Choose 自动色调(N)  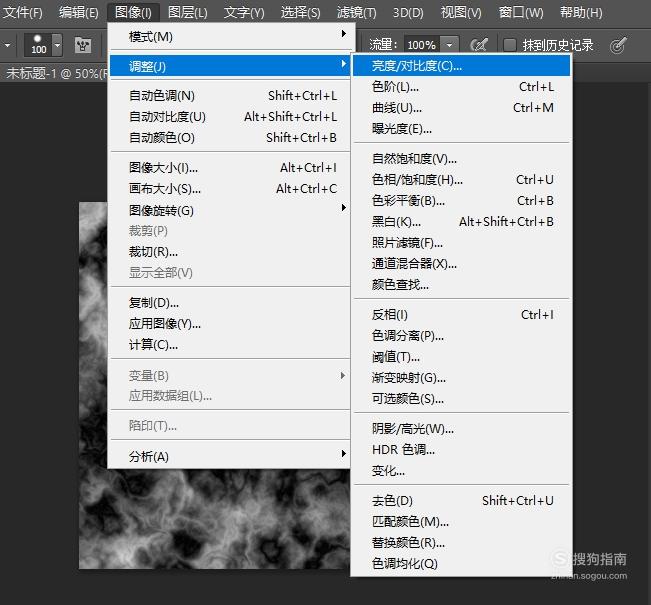coord(230,96)
